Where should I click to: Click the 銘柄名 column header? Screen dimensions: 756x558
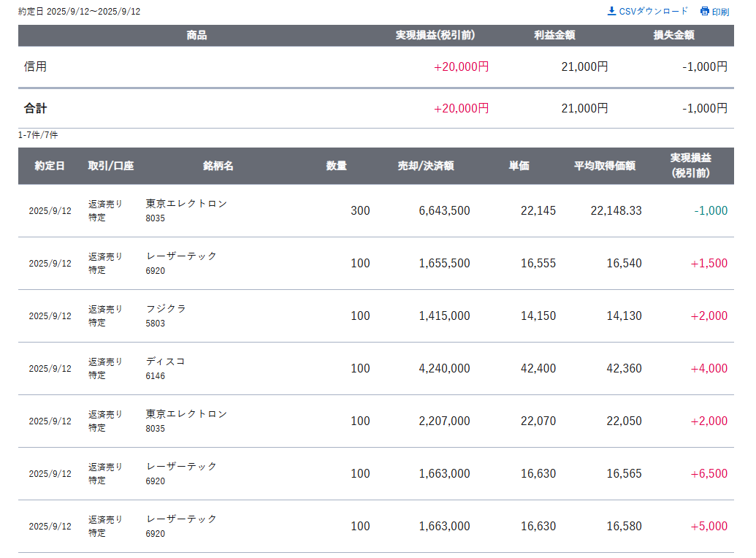click(x=218, y=166)
